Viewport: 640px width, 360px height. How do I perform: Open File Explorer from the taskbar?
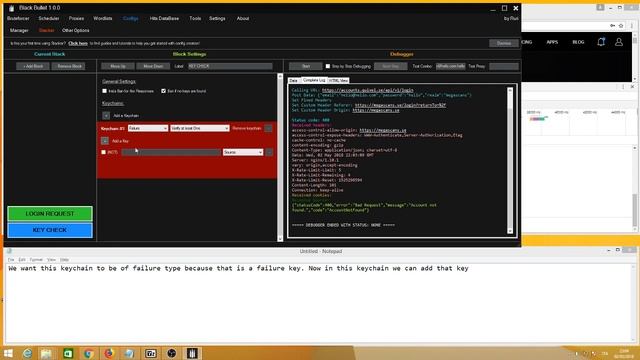[46, 353]
